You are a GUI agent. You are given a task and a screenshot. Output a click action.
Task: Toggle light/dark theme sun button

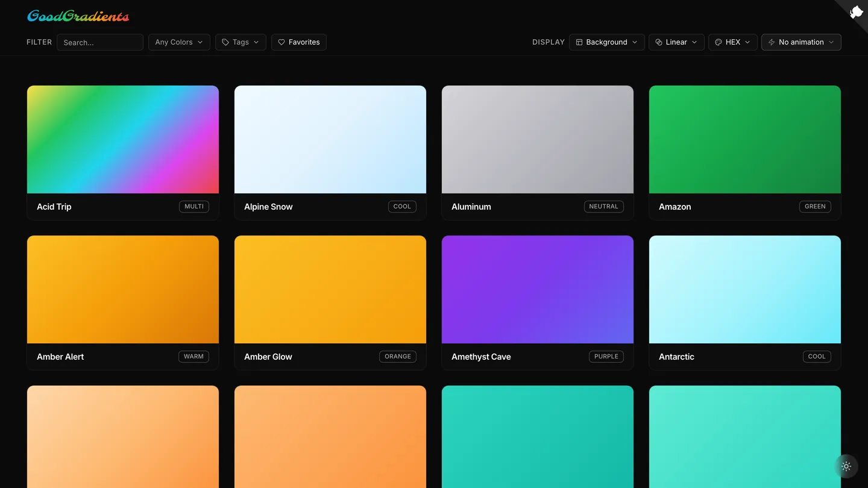(846, 466)
